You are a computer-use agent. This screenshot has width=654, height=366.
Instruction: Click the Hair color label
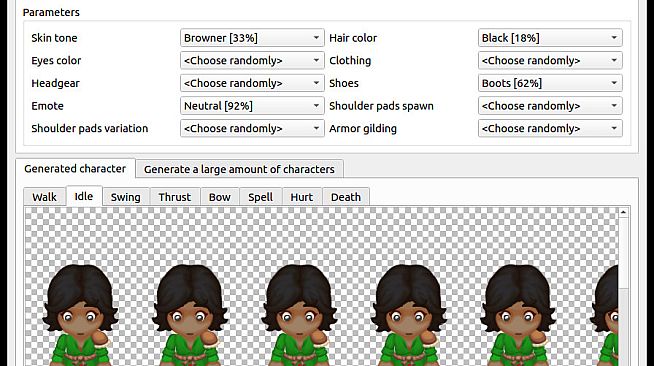pos(353,38)
